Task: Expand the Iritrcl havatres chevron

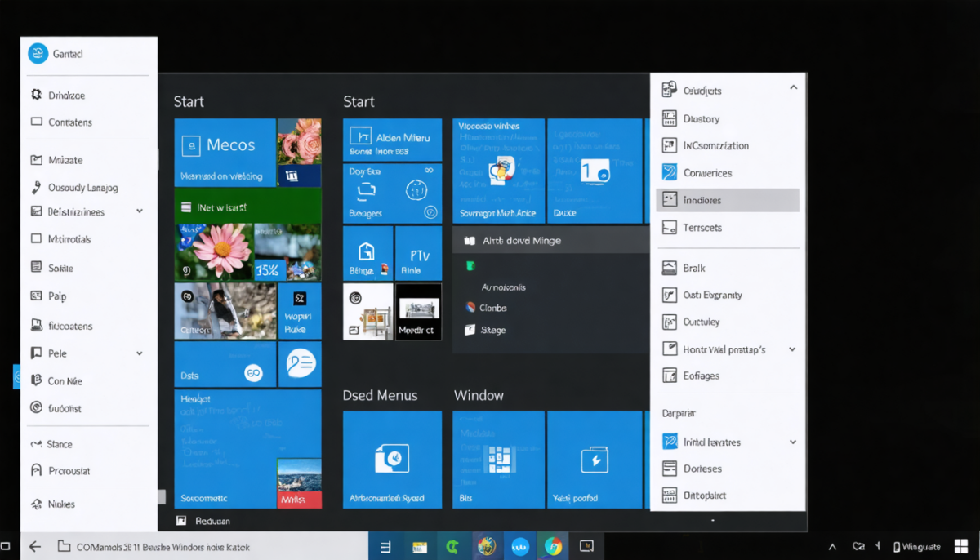Action: (792, 442)
